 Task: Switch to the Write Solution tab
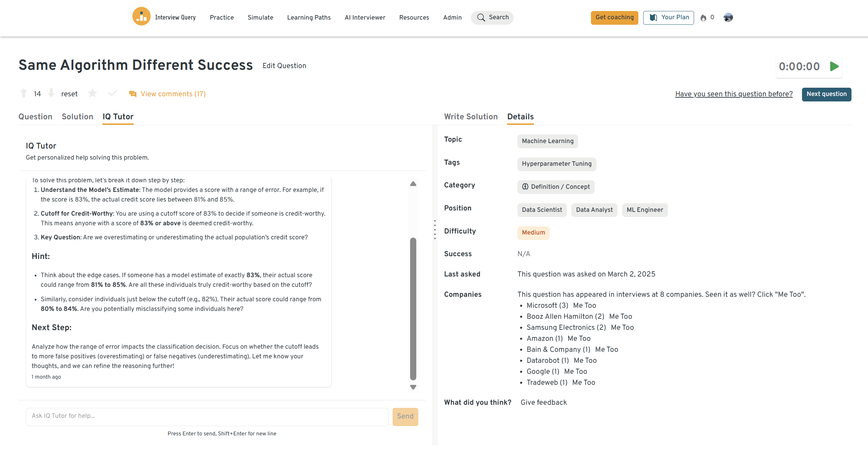click(x=471, y=117)
